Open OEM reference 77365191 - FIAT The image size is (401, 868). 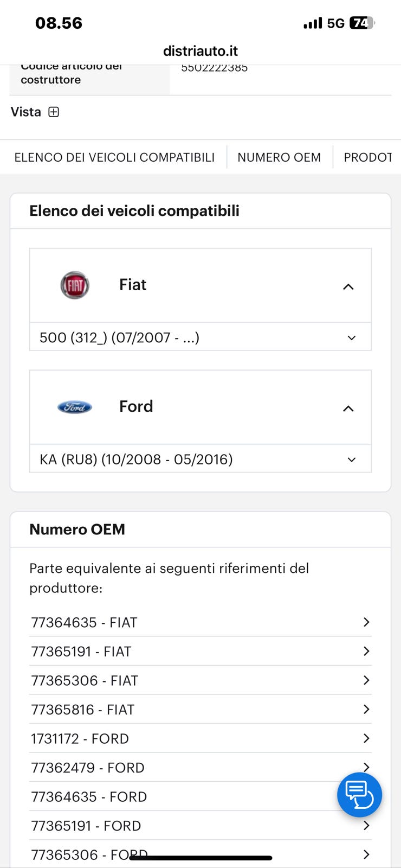(x=81, y=652)
